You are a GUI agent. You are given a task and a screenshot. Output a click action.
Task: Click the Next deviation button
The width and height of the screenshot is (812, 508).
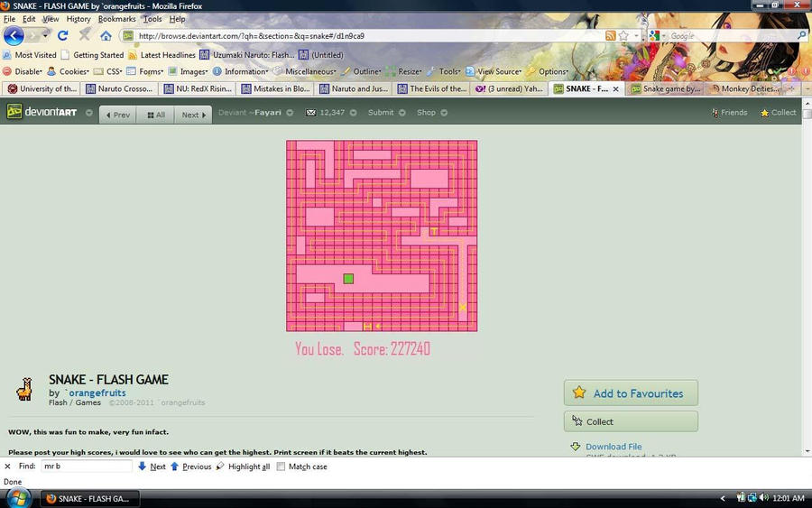click(x=194, y=115)
